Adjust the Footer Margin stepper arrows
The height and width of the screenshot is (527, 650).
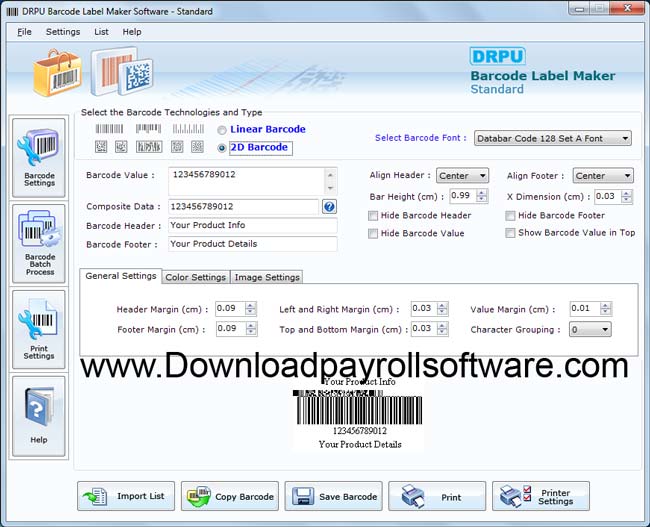pyautogui.click(x=251, y=329)
